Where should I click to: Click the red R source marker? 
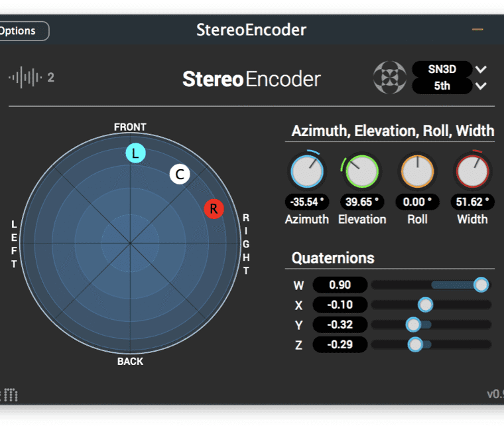pos(214,209)
